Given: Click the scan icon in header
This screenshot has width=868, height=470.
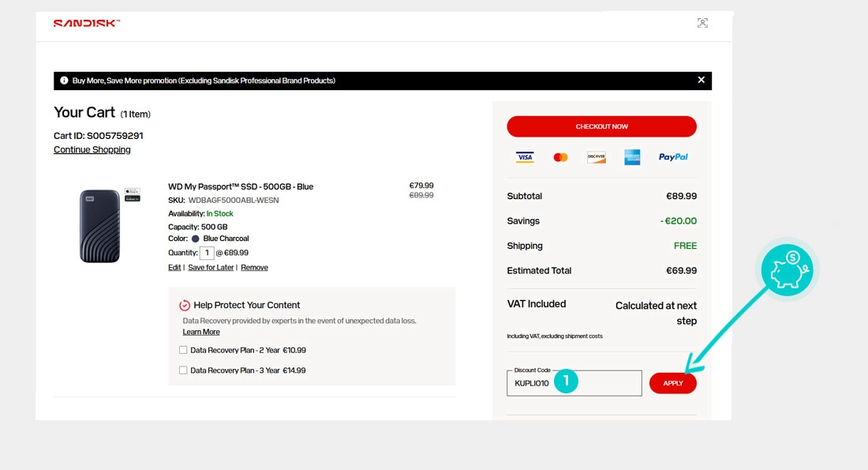Looking at the screenshot, I should pyautogui.click(x=702, y=23).
